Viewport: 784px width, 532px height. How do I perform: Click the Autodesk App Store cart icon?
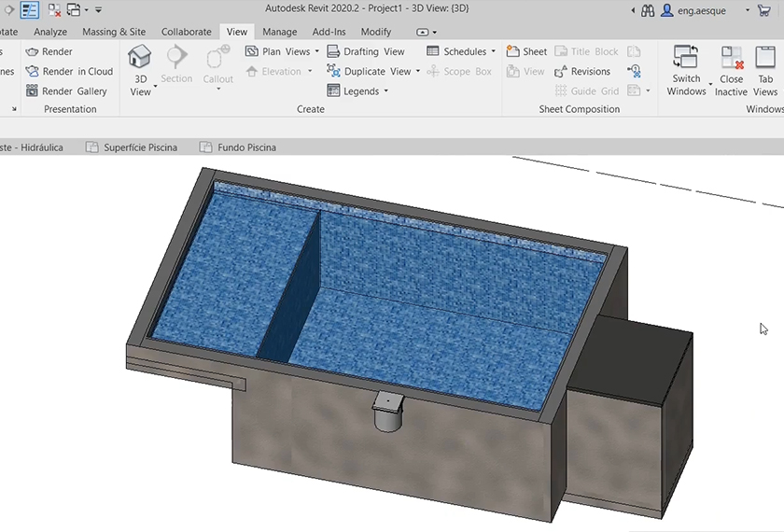763,10
